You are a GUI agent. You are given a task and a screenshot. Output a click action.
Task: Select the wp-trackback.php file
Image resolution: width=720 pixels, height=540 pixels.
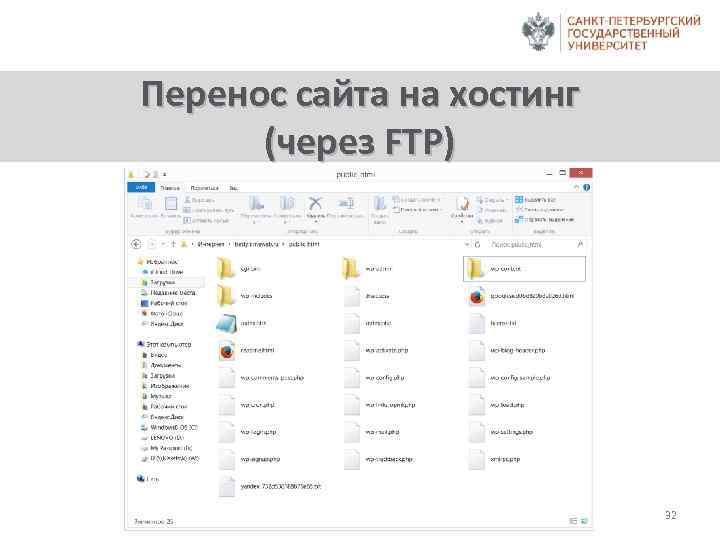click(x=379, y=459)
